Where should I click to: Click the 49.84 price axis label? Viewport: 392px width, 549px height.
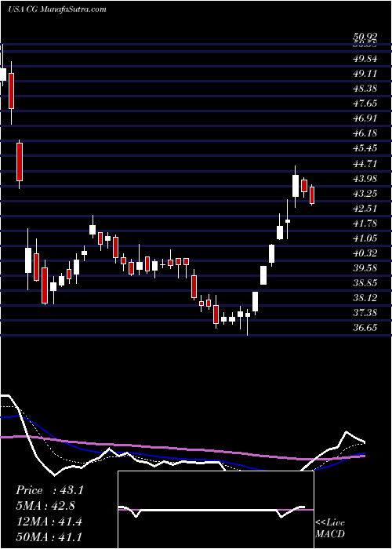[365, 59]
